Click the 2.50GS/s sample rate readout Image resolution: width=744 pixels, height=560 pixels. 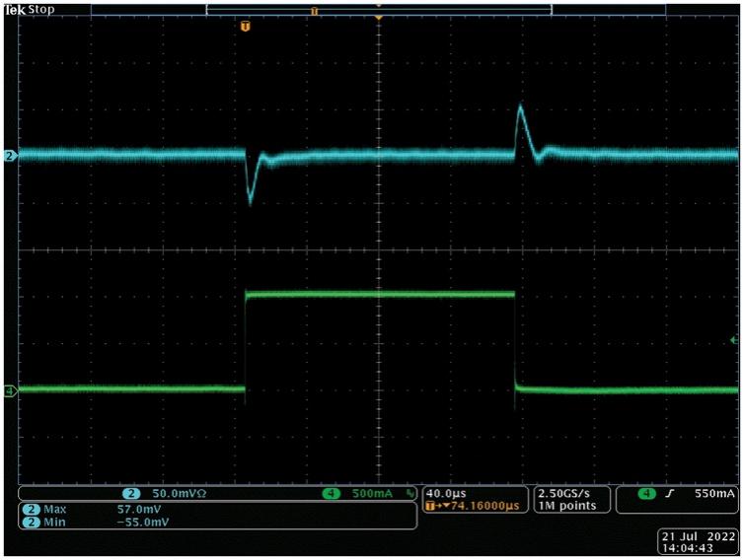click(x=562, y=493)
